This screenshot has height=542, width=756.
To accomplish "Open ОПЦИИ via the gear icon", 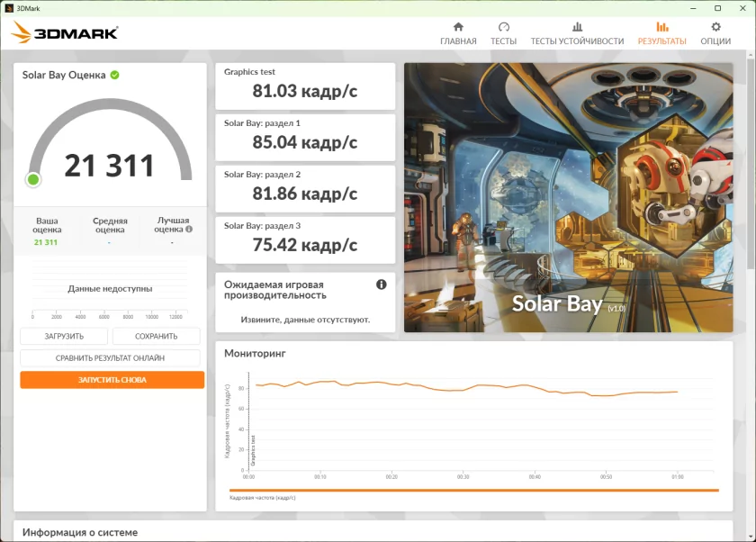I will [x=715, y=27].
